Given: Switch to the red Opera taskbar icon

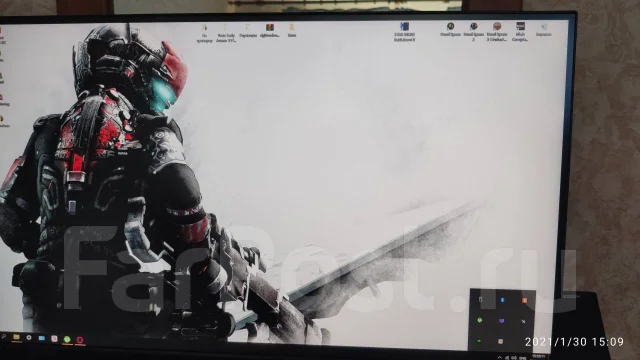Looking at the screenshot, I should (x=80, y=340).
